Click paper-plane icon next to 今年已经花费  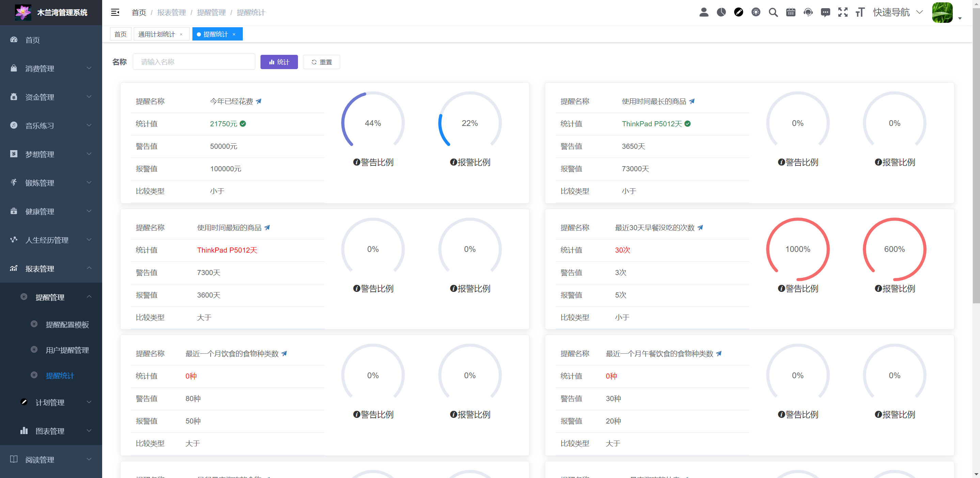tap(259, 101)
